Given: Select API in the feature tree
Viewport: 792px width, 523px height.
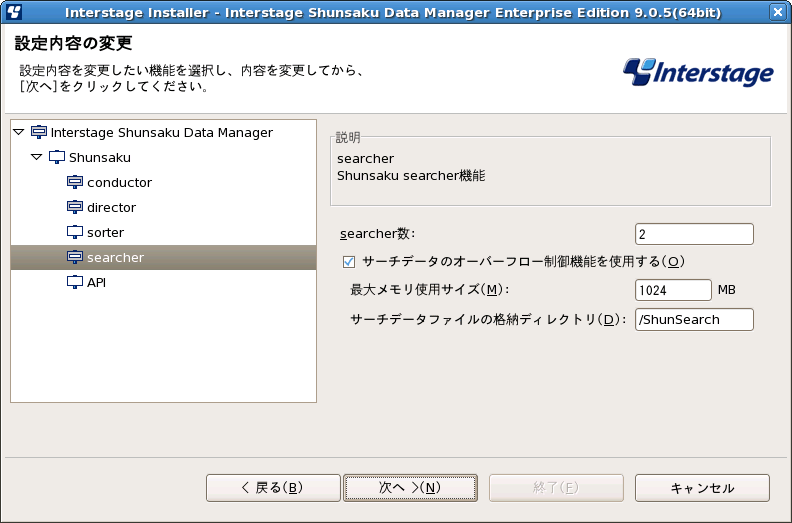Looking at the screenshot, I should click(96, 282).
